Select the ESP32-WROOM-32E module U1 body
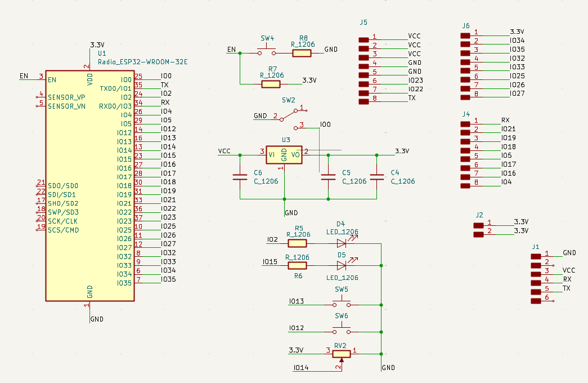 (90, 186)
